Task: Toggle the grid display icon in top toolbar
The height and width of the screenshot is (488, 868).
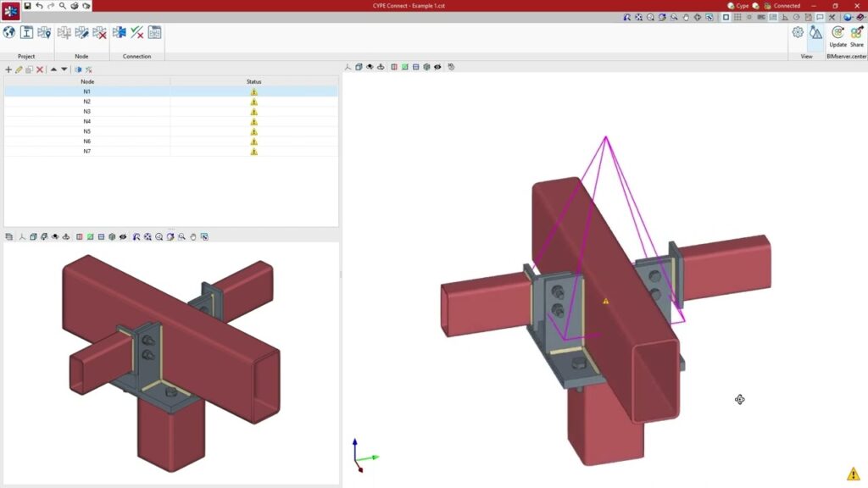Action: [737, 17]
